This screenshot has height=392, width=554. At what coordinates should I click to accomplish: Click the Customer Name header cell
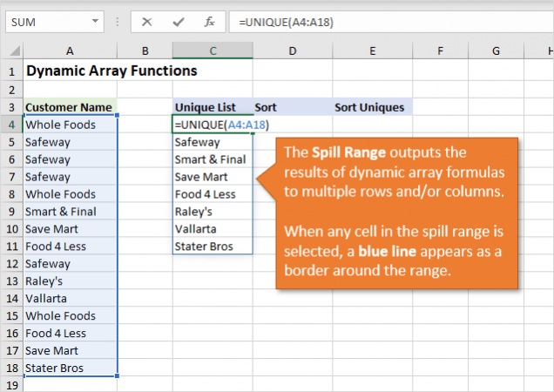(69, 107)
